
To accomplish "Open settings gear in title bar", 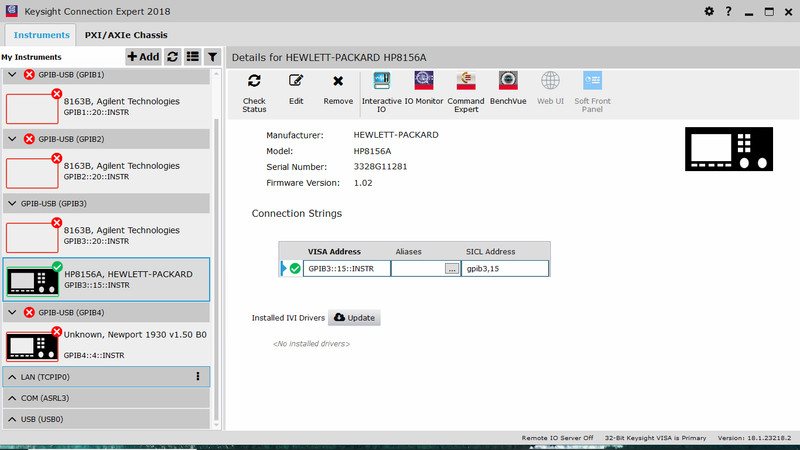I will (x=709, y=11).
